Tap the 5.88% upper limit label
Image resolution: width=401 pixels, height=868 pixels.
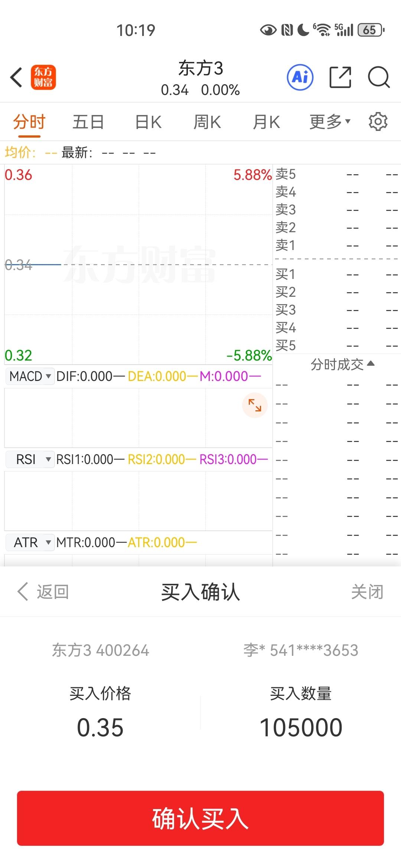(252, 175)
